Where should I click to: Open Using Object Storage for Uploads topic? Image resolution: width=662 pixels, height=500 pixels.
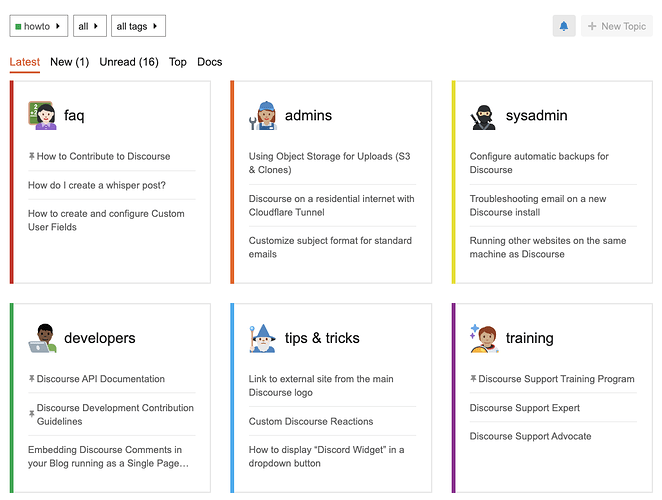[329, 163]
